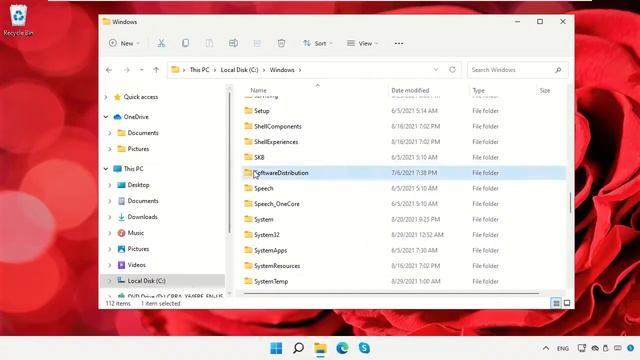Select the SoftwareDistribution folder
This screenshot has width=640, height=360.
[x=281, y=173]
